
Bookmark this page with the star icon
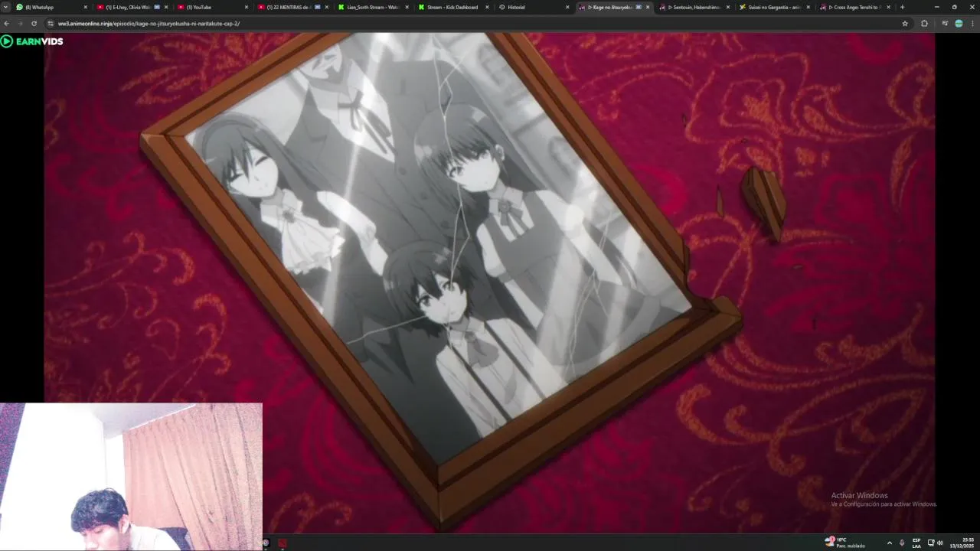[905, 24]
